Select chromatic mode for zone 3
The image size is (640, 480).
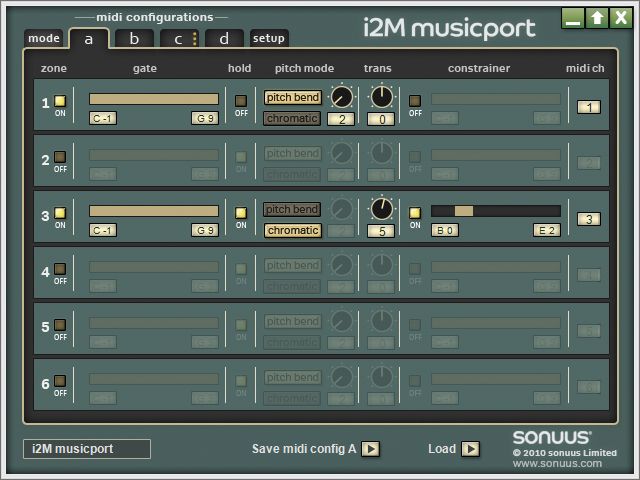292,230
